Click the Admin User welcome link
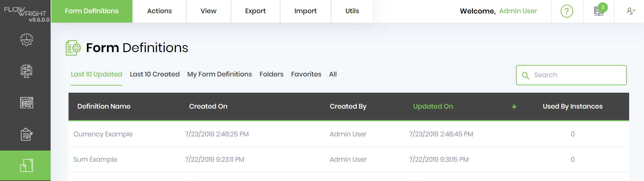The height and width of the screenshot is (181, 644). click(518, 11)
